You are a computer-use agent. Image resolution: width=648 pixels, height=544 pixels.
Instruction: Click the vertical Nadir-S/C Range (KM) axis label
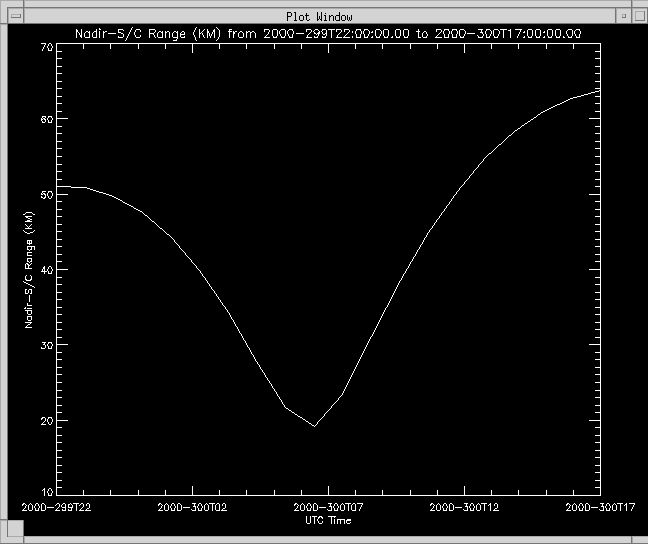pos(30,270)
